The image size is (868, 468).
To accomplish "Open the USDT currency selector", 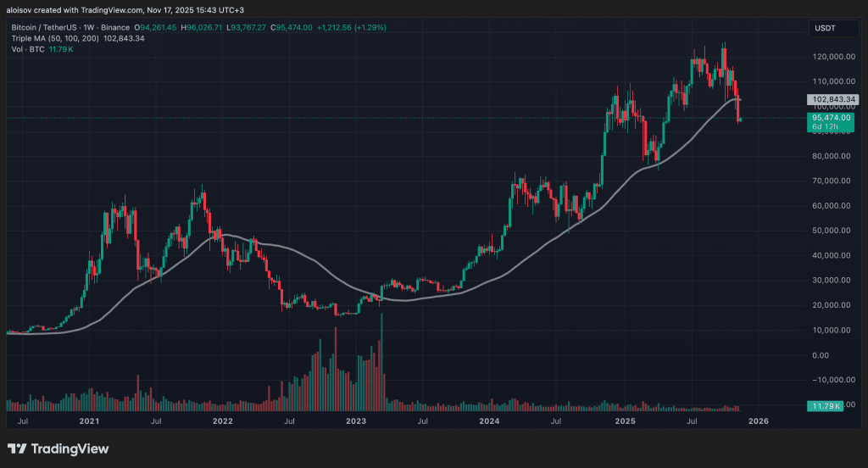I will [832, 28].
